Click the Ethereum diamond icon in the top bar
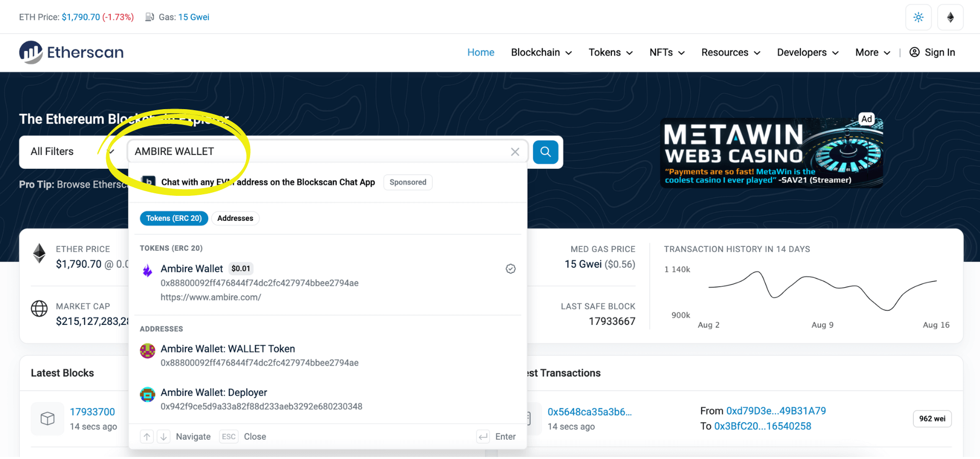Image resolution: width=980 pixels, height=459 pixels. click(x=950, y=17)
